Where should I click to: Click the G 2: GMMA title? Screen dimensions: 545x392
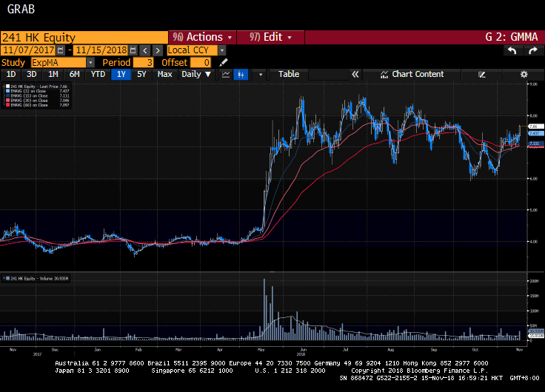click(511, 37)
